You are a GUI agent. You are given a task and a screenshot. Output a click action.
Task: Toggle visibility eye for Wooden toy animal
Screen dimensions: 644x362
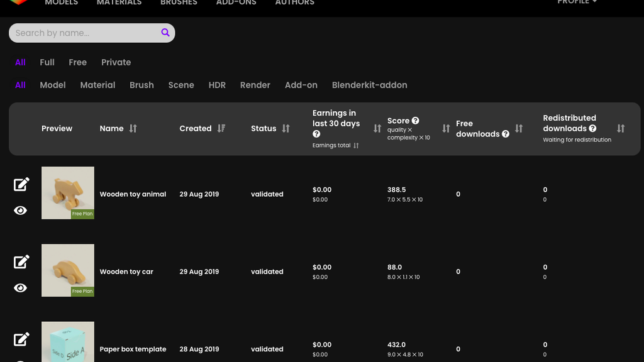tap(21, 211)
